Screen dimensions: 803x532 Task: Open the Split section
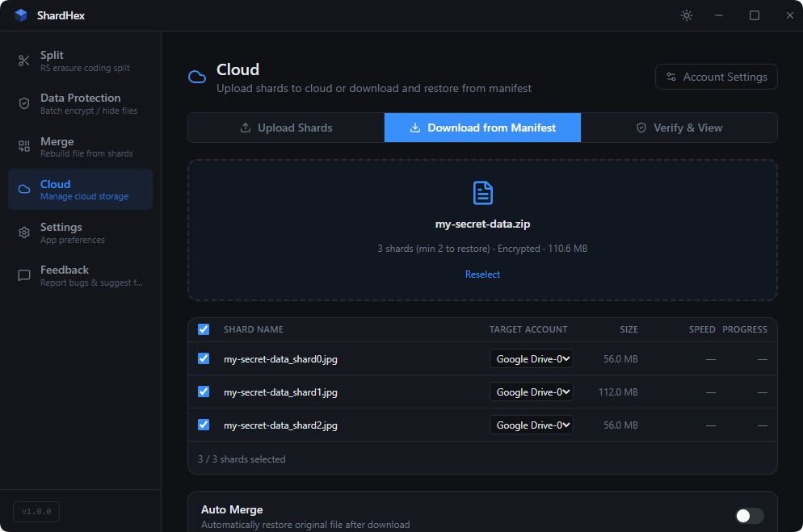tap(81, 61)
